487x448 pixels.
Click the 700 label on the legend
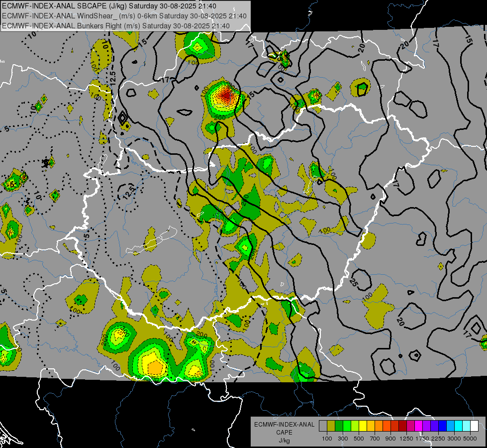(375, 439)
